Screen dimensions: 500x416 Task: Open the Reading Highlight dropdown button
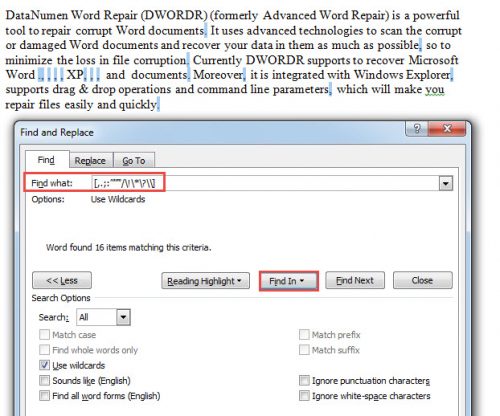click(205, 281)
